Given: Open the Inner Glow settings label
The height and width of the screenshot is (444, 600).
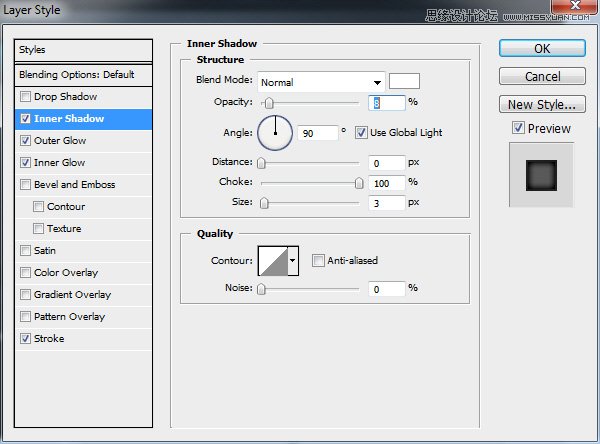Looking at the screenshot, I should (59, 163).
